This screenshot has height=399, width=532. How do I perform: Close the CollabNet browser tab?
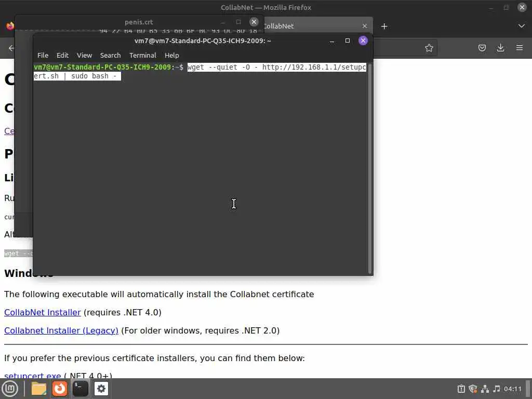[x=364, y=26]
